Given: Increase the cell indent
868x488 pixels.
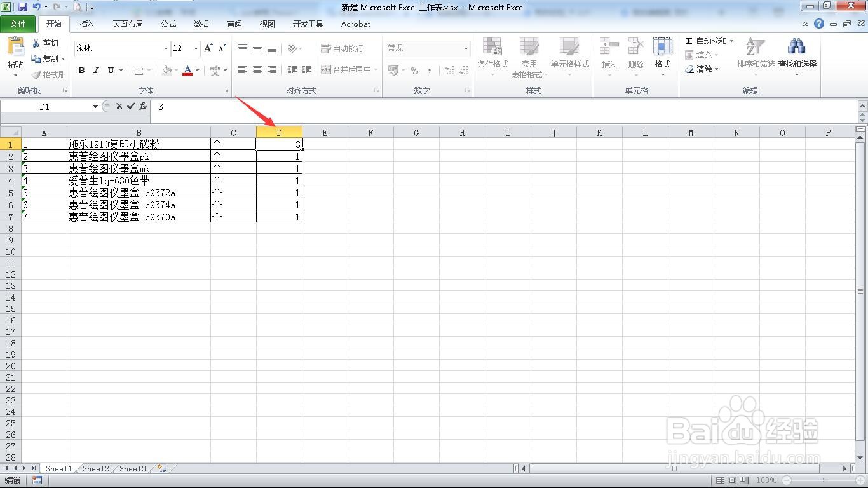Looking at the screenshot, I should point(307,70).
